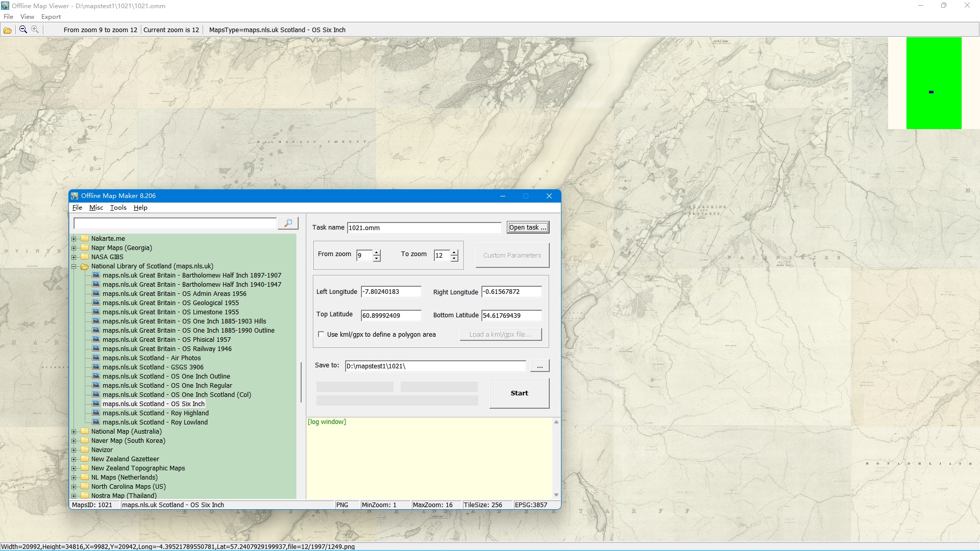Click the Scotland OS Six Inch map icon
Viewport: 980px width, 551px height.
(x=96, y=404)
